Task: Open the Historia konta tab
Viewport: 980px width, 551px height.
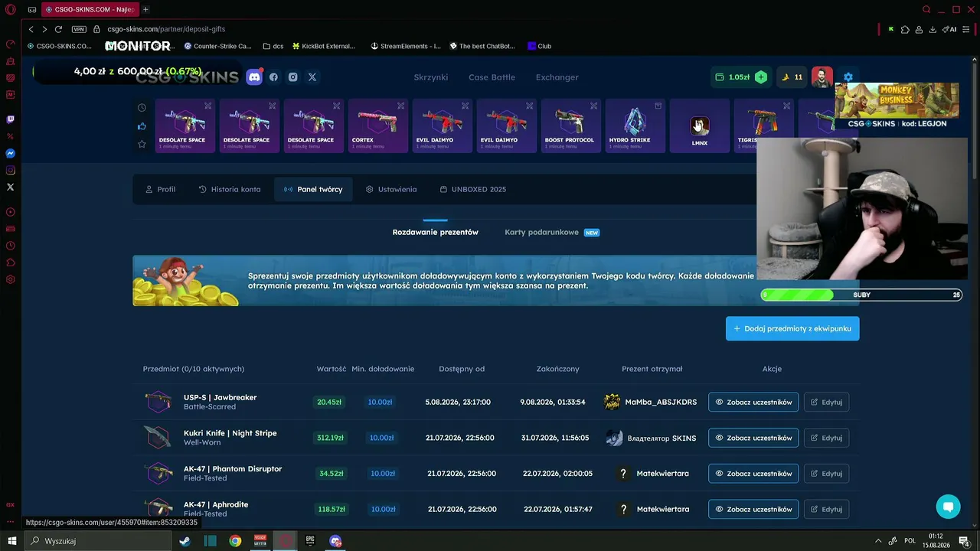Action: click(229, 189)
